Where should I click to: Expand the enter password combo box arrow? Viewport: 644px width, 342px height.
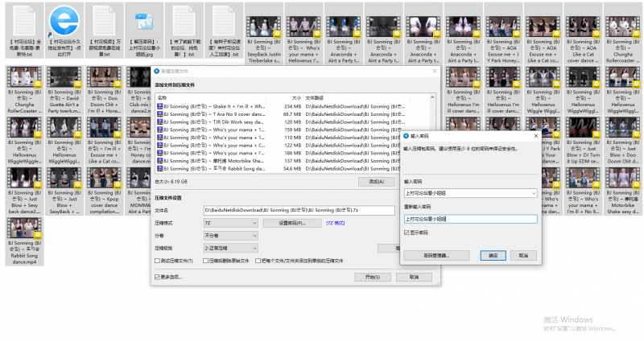tap(533, 193)
